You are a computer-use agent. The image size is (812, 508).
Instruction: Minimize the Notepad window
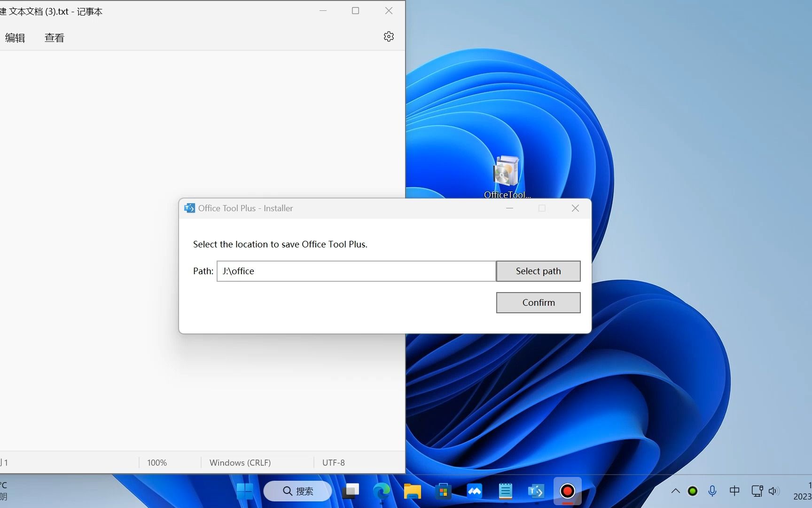(x=323, y=11)
